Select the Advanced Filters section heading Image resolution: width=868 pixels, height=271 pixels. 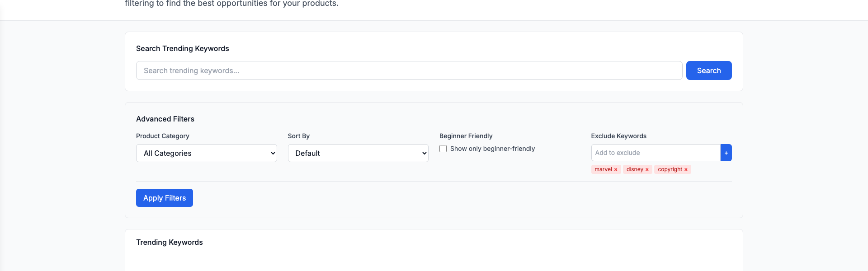(x=165, y=119)
